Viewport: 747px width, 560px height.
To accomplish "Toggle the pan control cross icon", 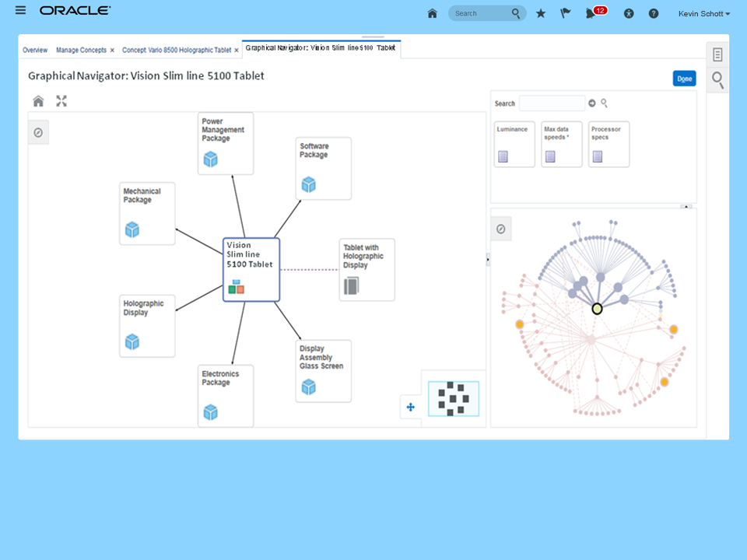I will pyautogui.click(x=411, y=407).
